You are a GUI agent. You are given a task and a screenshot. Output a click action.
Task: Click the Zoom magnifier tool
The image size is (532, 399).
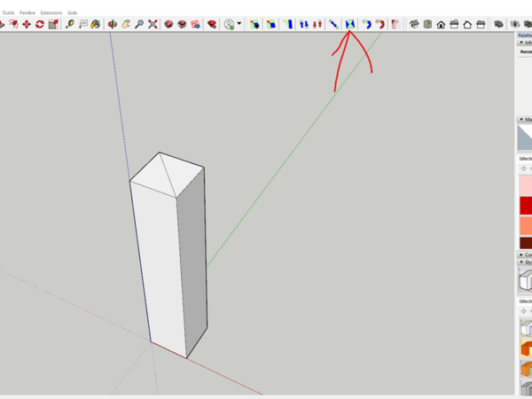coord(139,25)
